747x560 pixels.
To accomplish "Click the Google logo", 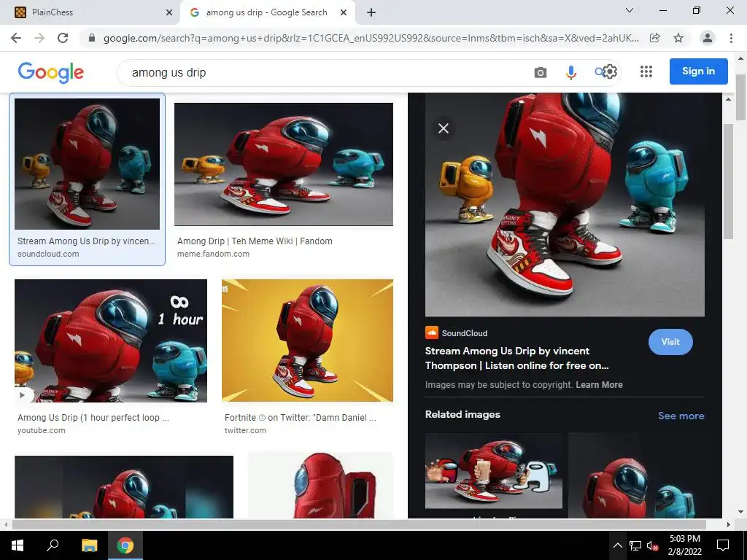I will click(x=51, y=72).
